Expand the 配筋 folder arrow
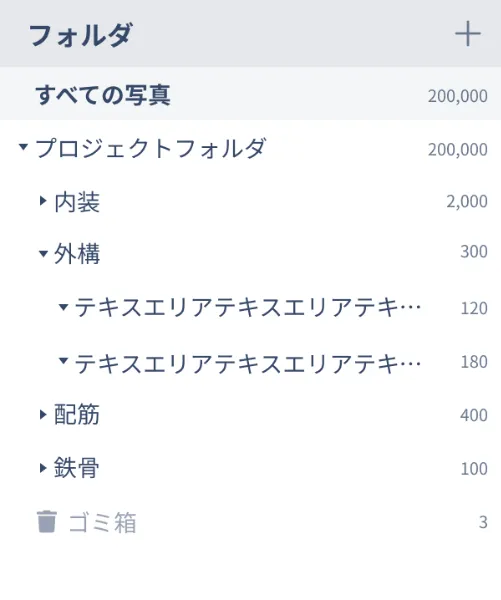This screenshot has width=501, height=600. (43, 414)
